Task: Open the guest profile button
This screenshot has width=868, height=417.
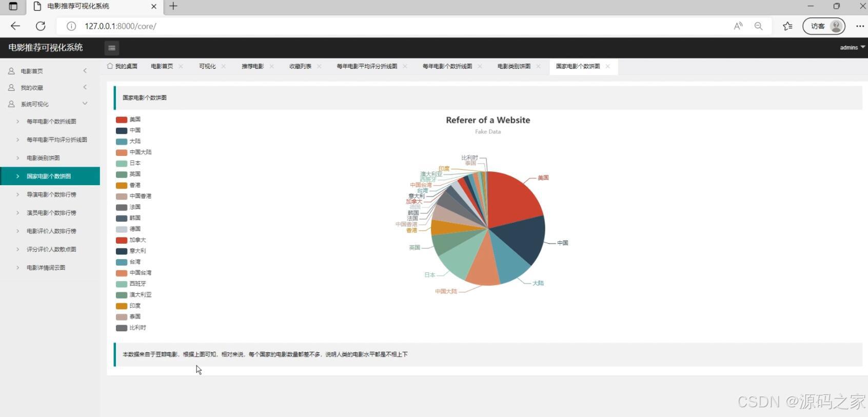Action: 824,26
